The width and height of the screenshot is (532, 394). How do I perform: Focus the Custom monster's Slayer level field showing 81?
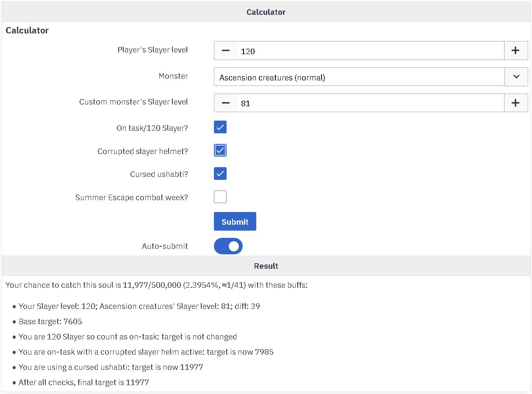pos(370,103)
